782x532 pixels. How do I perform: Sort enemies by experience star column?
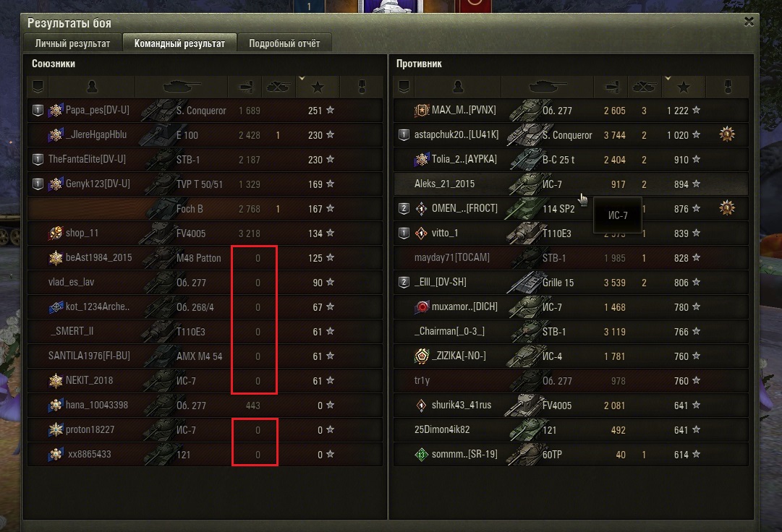pos(683,87)
